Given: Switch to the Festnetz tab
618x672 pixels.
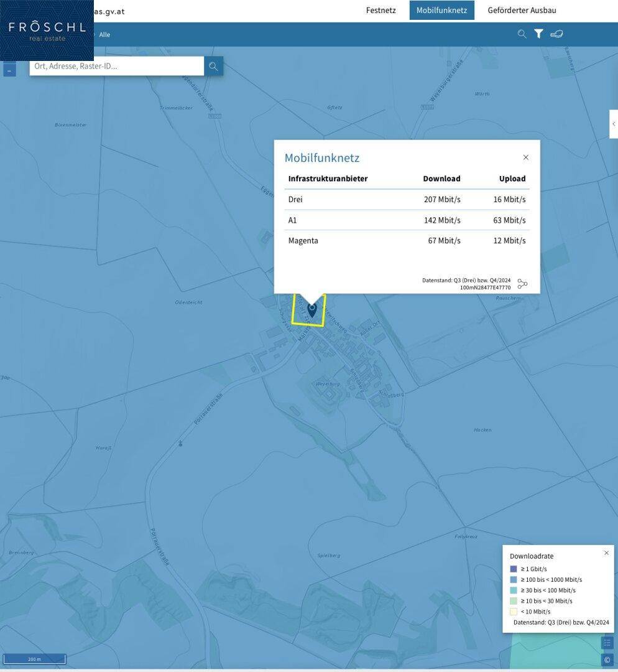Looking at the screenshot, I should 380,11.
